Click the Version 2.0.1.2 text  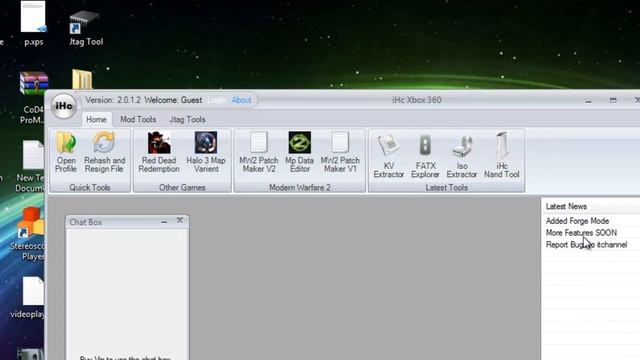point(113,100)
